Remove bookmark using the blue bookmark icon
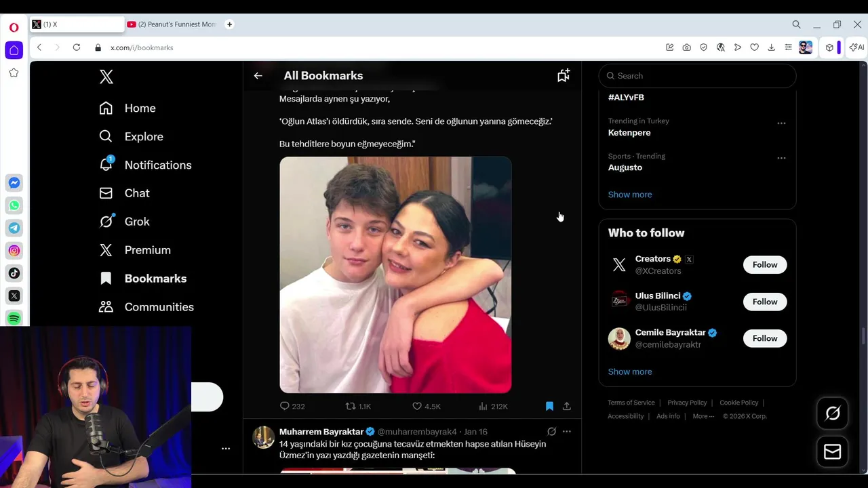868x488 pixels. (549, 406)
